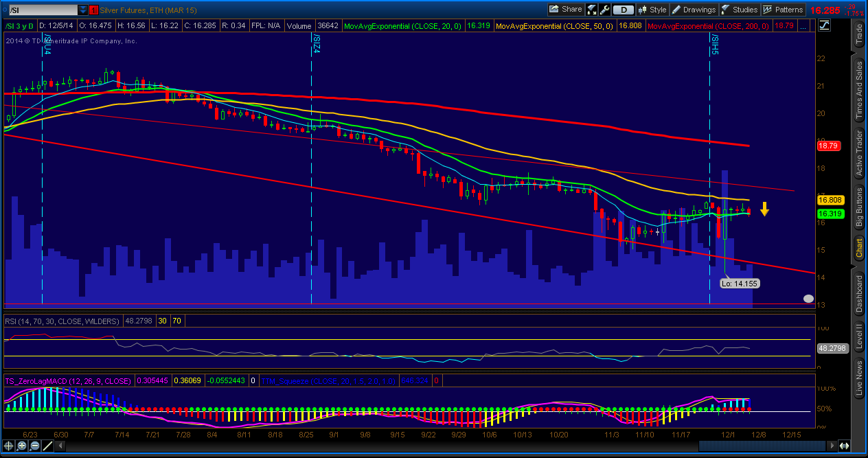This screenshot has width=868, height=458.
Task: Click the quick study flask icon
Action: tap(592, 10)
